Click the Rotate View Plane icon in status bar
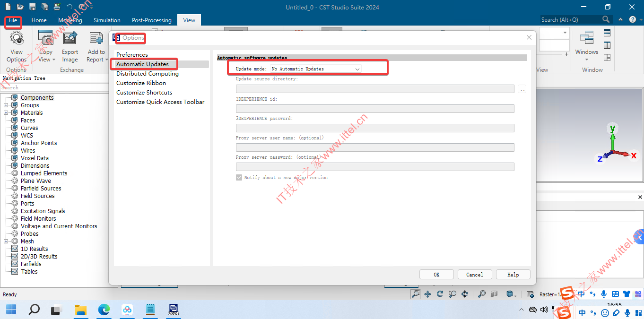This screenshot has width=644, height=319. [x=465, y=294]
